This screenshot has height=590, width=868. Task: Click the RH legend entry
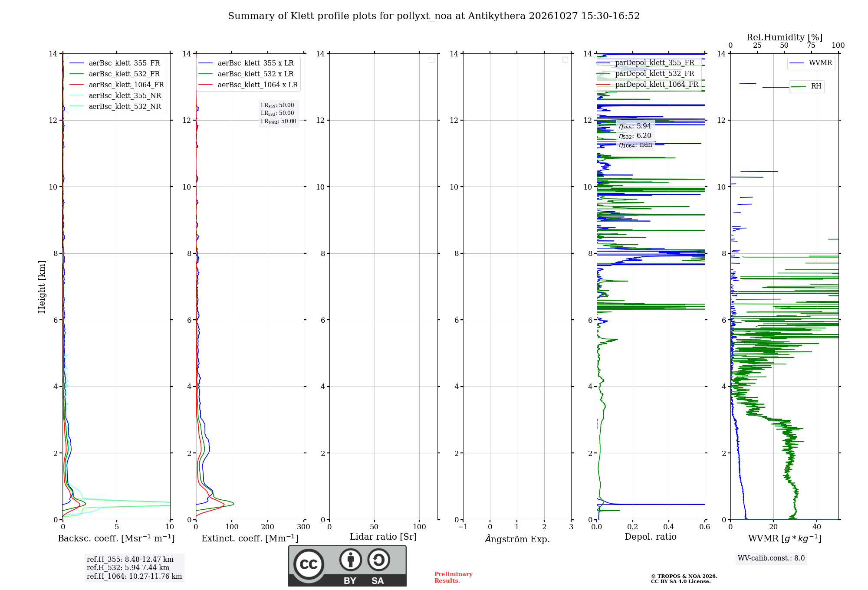(806, 86)
